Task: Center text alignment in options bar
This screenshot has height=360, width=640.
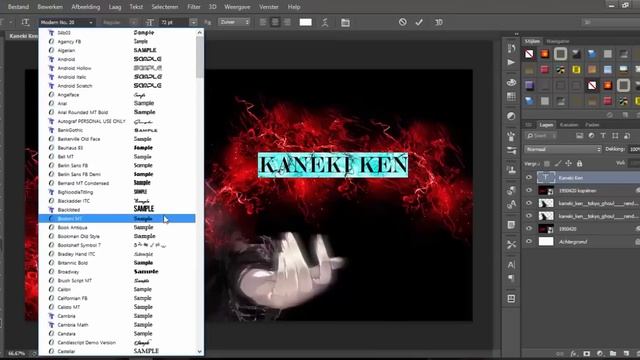Action: (x=276, y=22)
